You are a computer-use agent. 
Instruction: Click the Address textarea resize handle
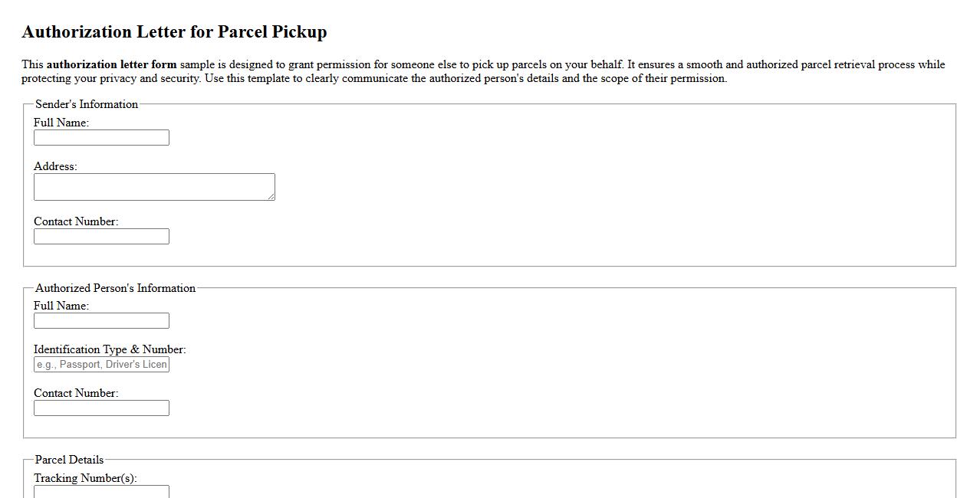pos(272,197)
